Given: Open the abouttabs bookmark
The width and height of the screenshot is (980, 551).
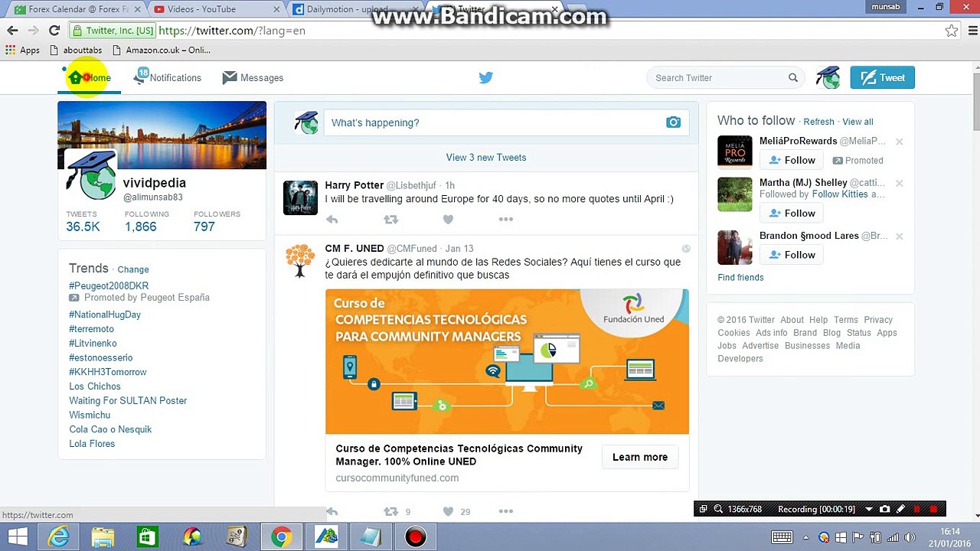Looking at the screenshot, I should (76, 50).
